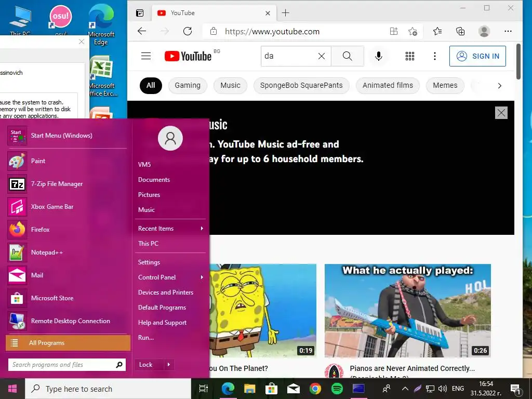Open Mail app in Start menu
The width and height of the screenshot is (532, 399).
tap(67, 275)
